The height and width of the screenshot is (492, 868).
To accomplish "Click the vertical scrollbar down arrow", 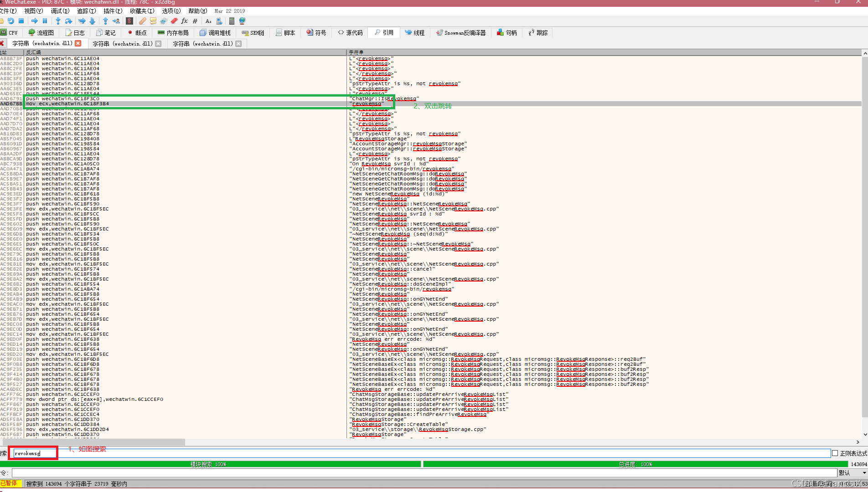I will click(x=865, y=435).
